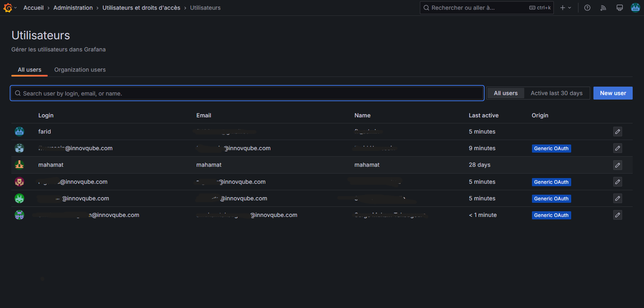
Task: Click the avatar of the 9 minutes user
Action: coord(19,148)
